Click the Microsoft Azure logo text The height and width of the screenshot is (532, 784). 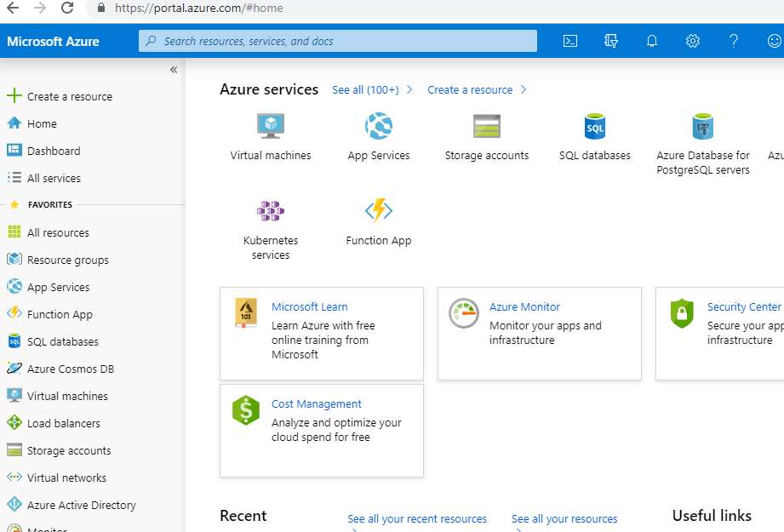[x=53, y=42]
